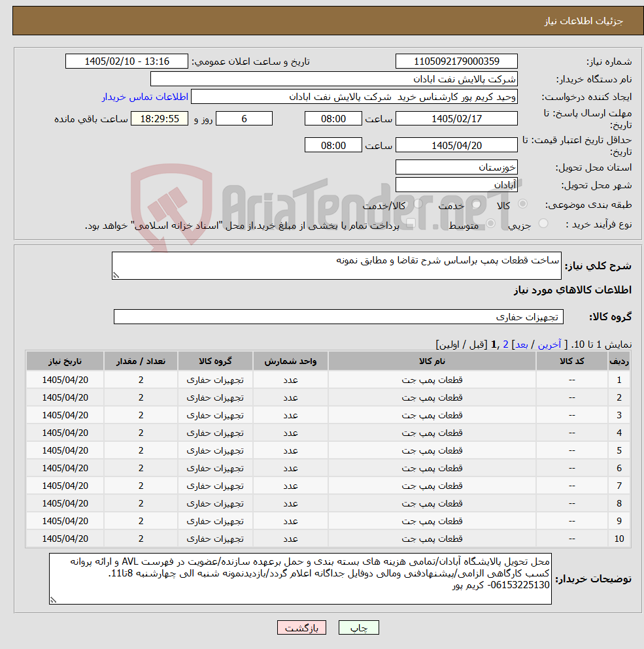644x649 pixels.
Task: Click the چاپ print button
Action: (x=359, y=627)
